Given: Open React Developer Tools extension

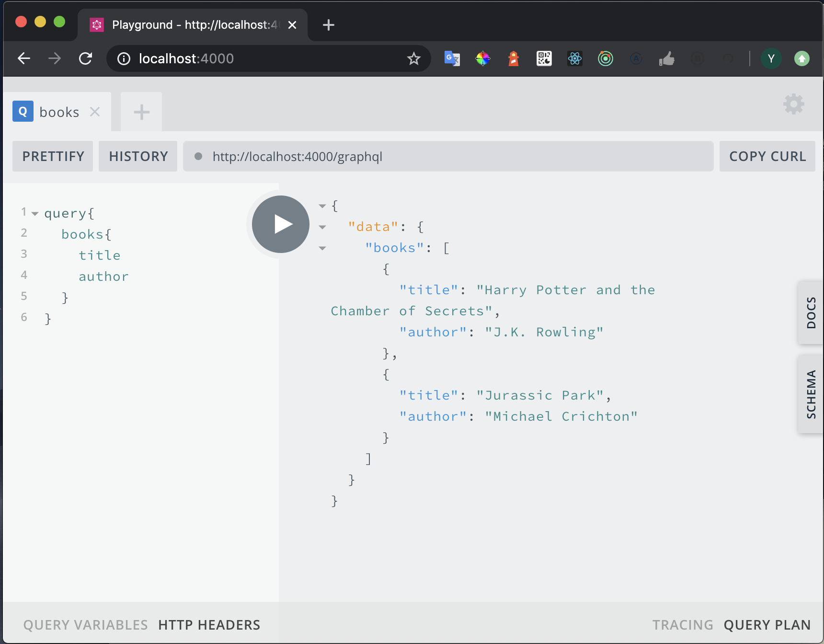Looking at the screenshot, I should click(574, 58).
